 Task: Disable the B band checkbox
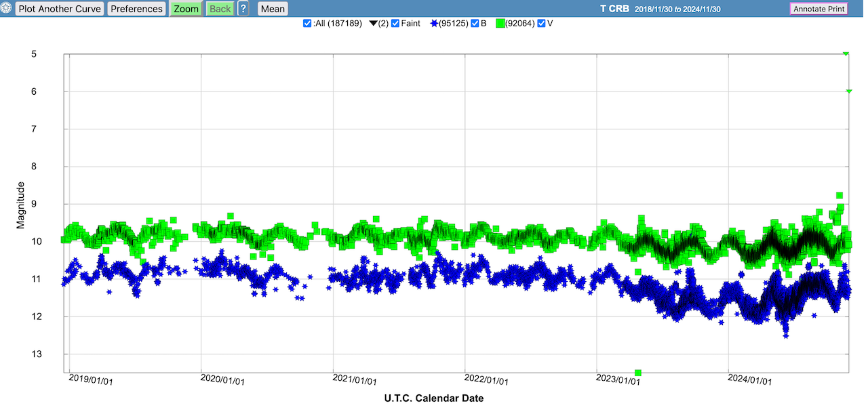475,24
